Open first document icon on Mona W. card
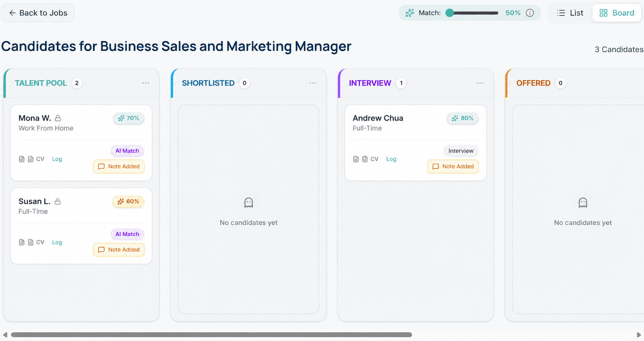 (22, 159)
